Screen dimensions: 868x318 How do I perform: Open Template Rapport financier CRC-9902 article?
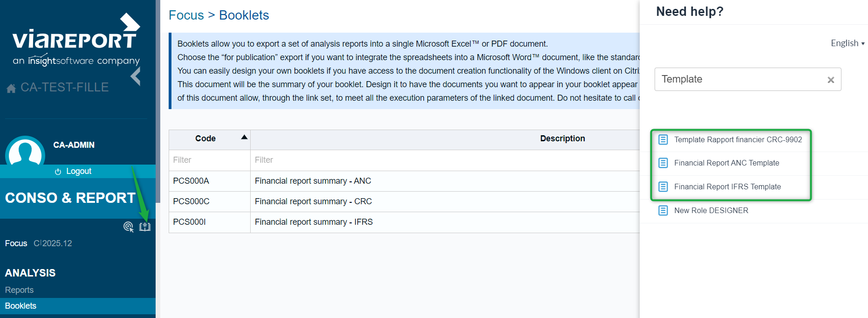[738, 139]
